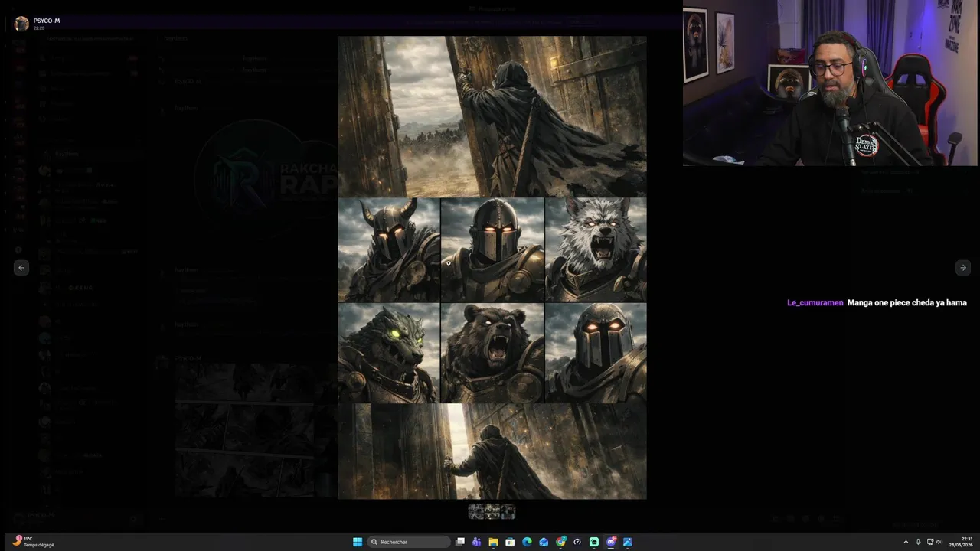Go to the previous image with left arrow
Viewport: 980px width, 551px height.
(21, 267)
